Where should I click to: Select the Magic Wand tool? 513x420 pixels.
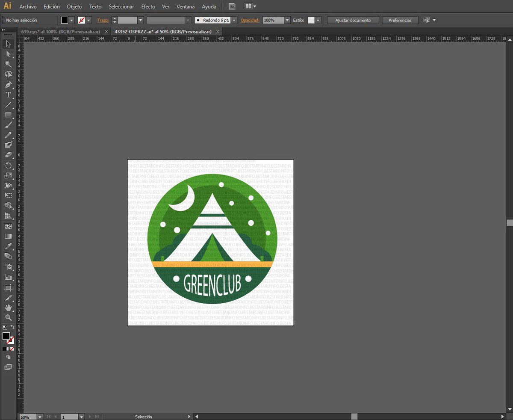[8, 64]
